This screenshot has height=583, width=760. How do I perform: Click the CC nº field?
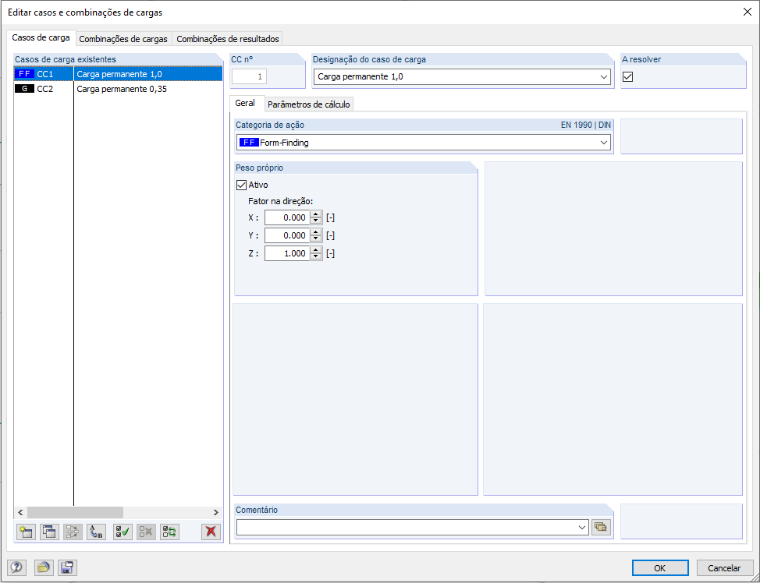[249, 77]
